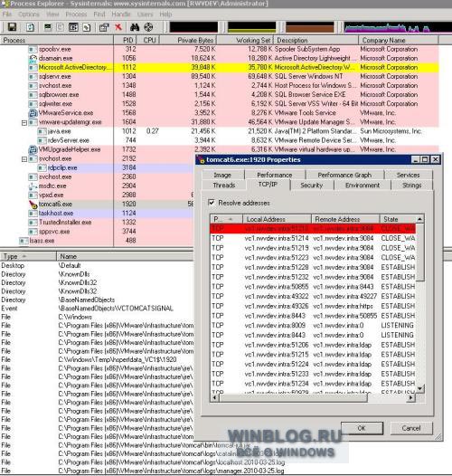Click the lsass.exe process icon
The height and width of the screenshot is (476, 452).
(24, 241)
